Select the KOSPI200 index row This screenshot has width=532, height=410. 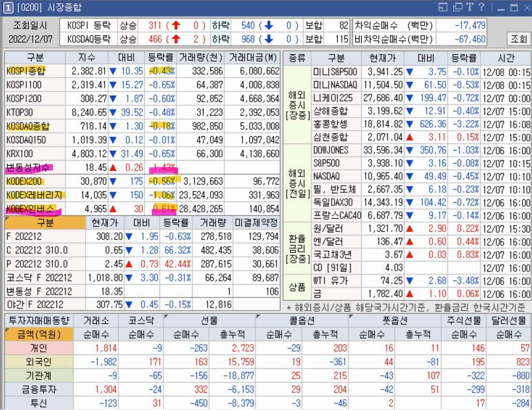coord(143,99)
